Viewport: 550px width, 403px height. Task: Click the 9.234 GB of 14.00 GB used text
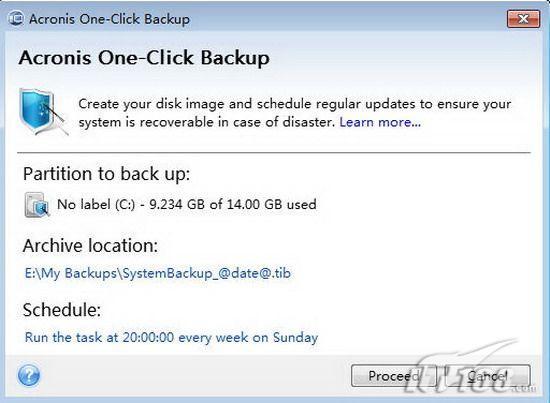(233, 204)
